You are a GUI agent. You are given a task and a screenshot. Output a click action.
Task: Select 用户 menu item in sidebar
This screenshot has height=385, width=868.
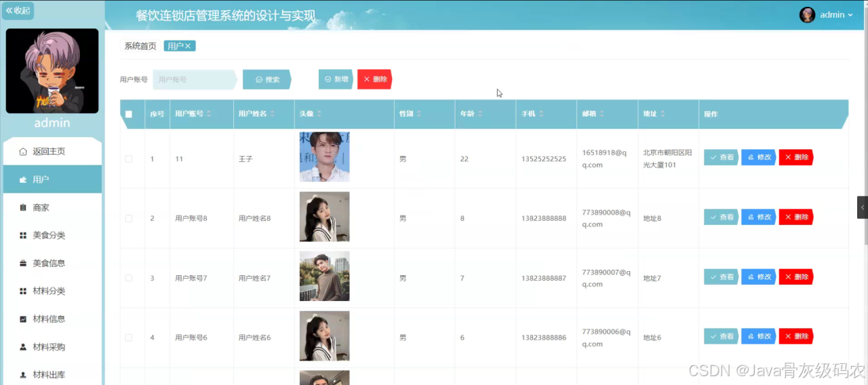(52, 180)
